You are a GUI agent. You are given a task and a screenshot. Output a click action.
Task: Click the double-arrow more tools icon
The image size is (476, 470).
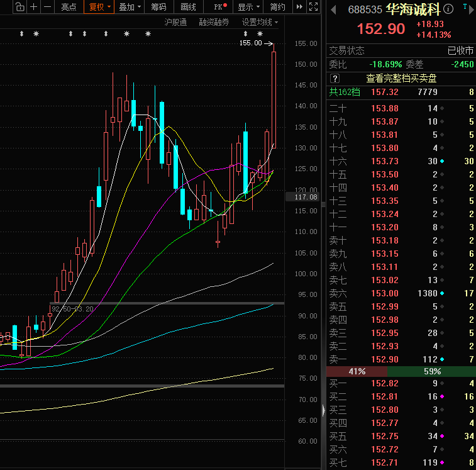[x=299, y=7]
